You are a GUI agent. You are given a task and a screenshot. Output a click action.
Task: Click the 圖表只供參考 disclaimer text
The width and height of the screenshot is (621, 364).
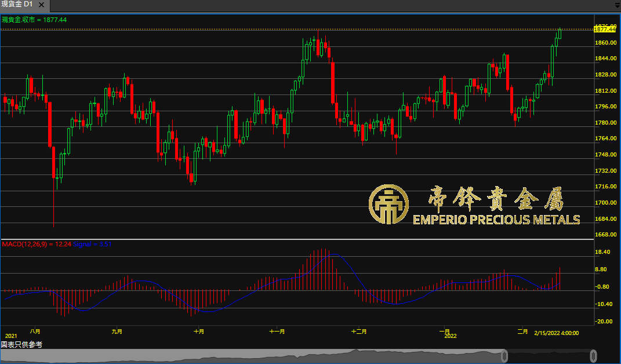pos(21,345)
